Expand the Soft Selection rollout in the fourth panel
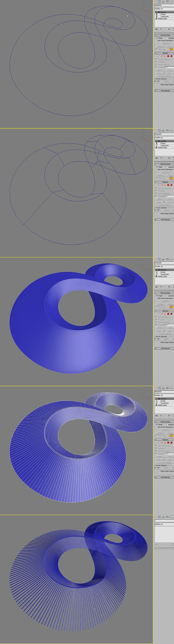The width and height of the screenshot is (174, 644). point(164,477)
